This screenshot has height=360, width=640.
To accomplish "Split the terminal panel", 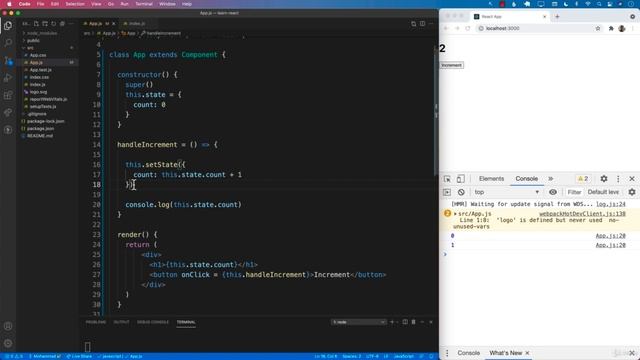I will (x=405, y=322).
